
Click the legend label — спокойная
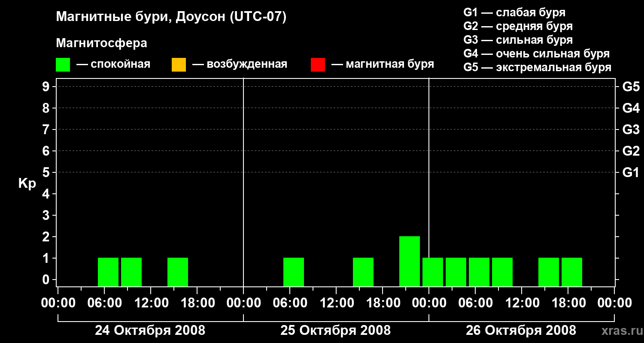[x=113, y=65]
